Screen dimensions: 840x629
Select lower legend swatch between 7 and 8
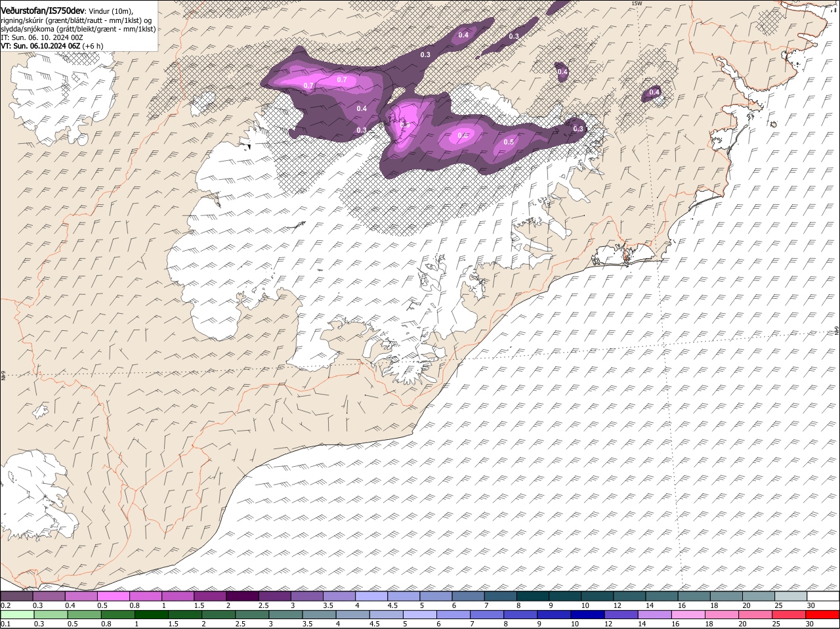click(x=486, y=615)
